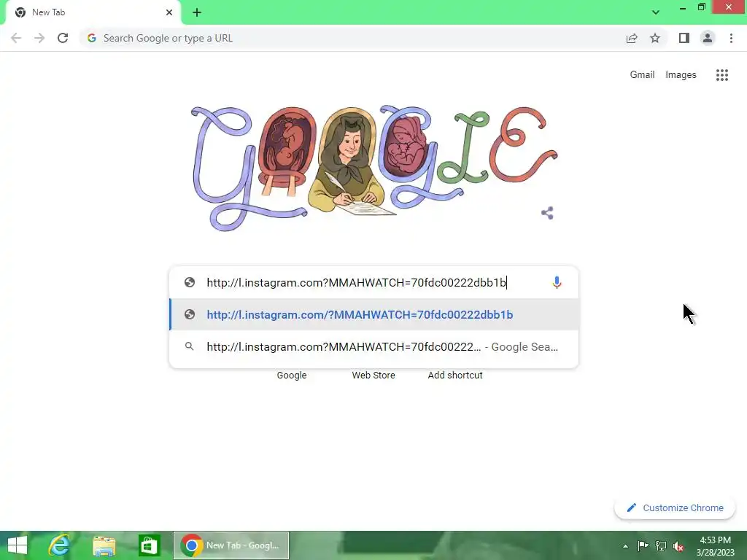Click the Google G icon in address bar

[x=92, y=38]
